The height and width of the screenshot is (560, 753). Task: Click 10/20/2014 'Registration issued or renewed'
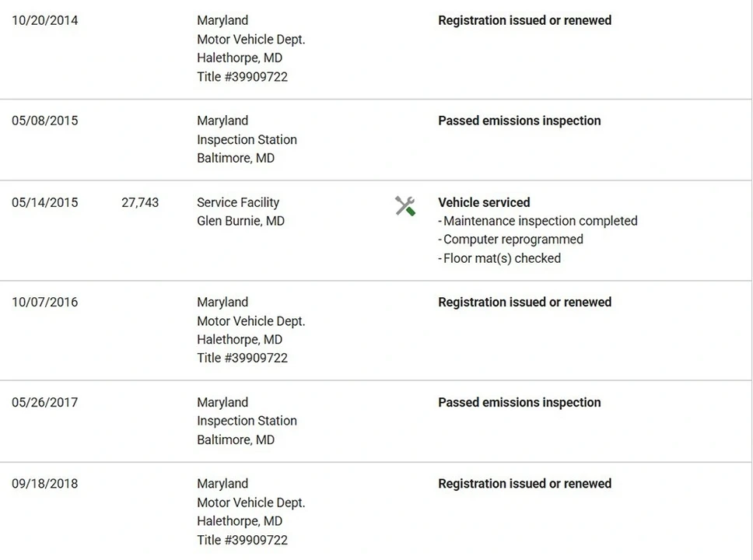point(525,21)
